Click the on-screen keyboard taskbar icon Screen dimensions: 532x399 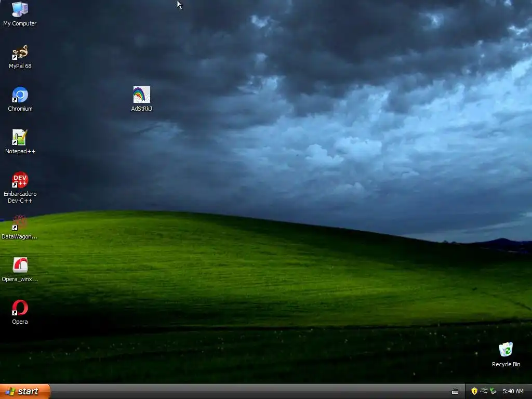pos(455,392)
